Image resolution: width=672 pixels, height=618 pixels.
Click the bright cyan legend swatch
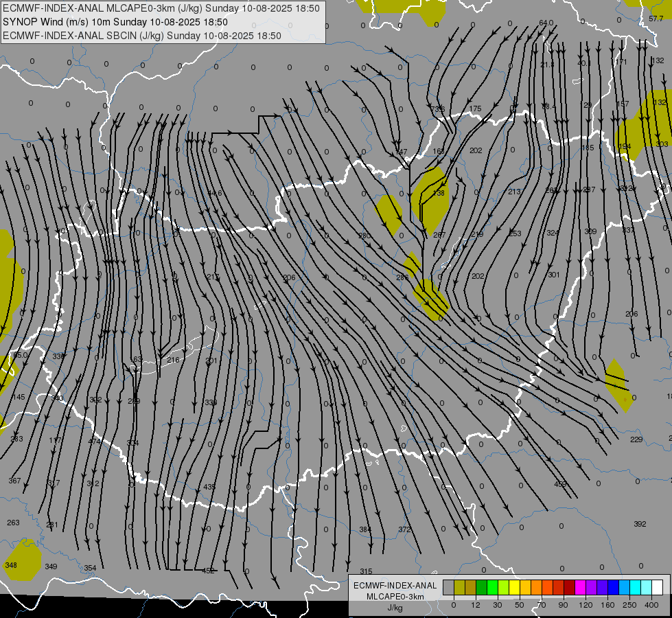(x=636, y=587)
